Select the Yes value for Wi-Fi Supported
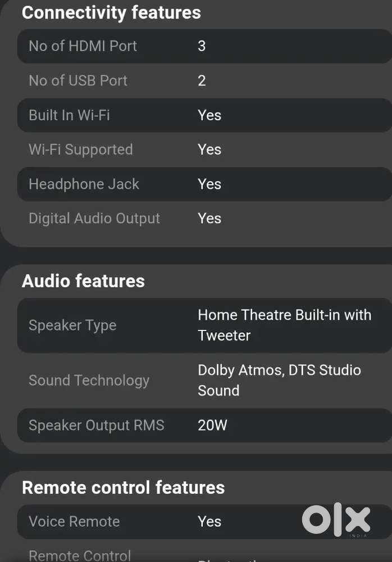The height and width of the screenshot is (562, 392). click(x=209, y=149)
